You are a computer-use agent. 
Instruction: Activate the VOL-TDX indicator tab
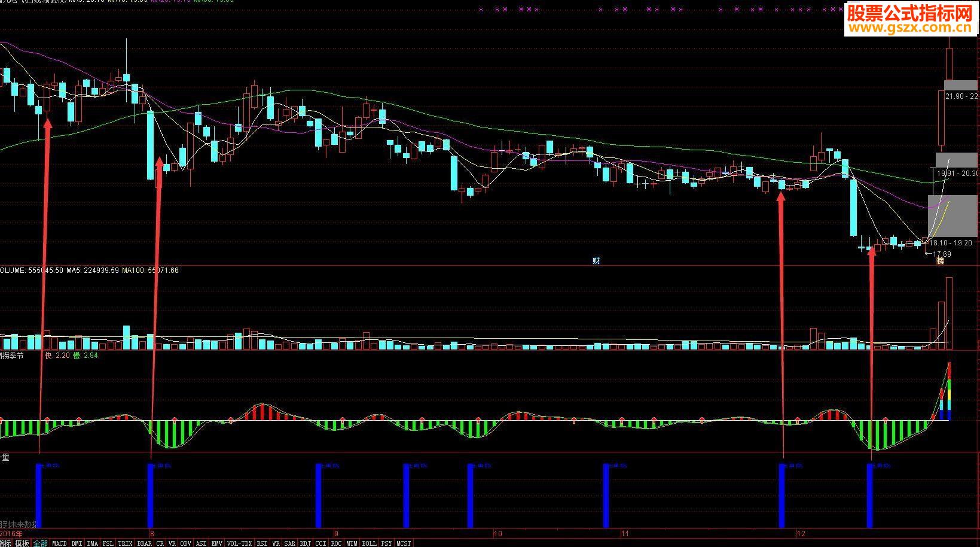[240, 543]
